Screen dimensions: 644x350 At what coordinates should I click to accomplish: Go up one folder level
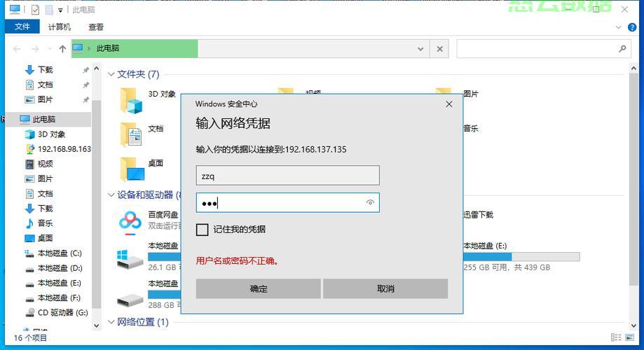(62, 49)
